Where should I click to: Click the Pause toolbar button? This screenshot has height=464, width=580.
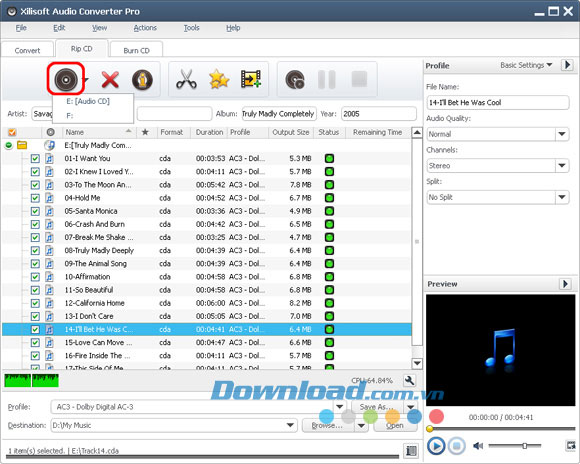(x=327, y=79)
